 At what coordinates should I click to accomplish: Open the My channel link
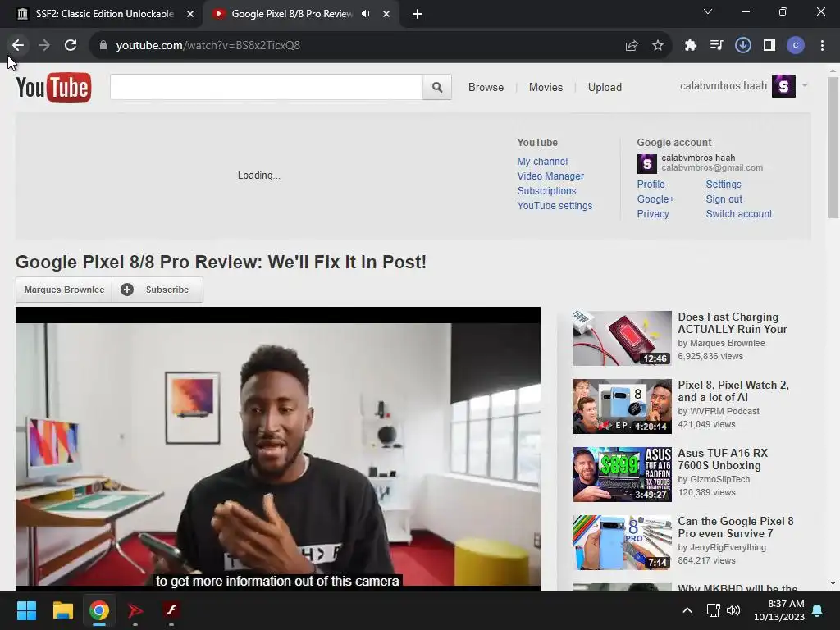pos(542,162)
